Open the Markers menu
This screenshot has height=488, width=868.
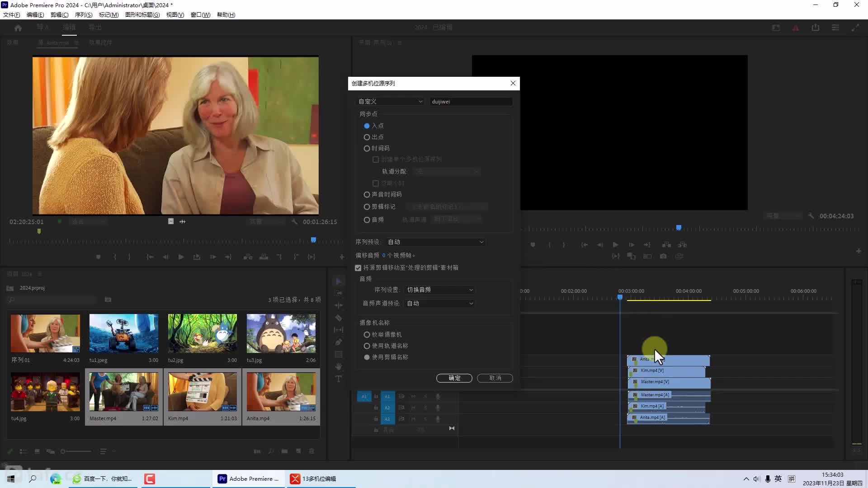[x=108, y=15]
